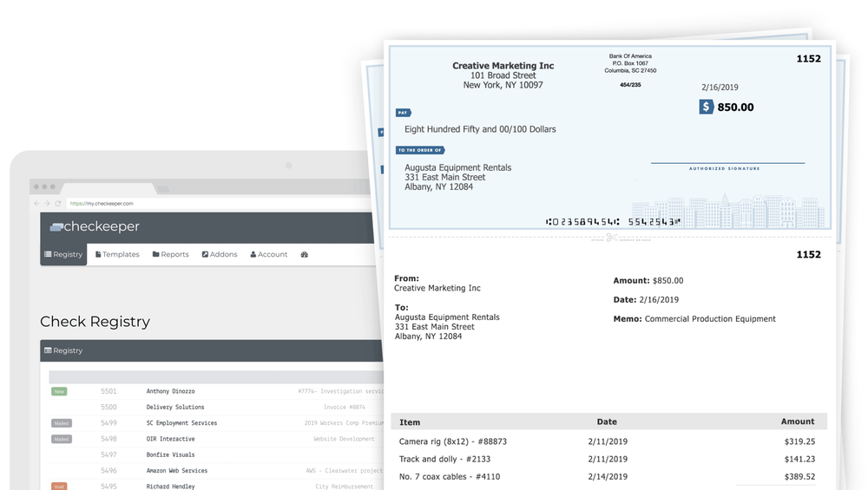Viewport: 868px width, 490px height.
Task: Select the active browser tab
Action: [108, 188]
